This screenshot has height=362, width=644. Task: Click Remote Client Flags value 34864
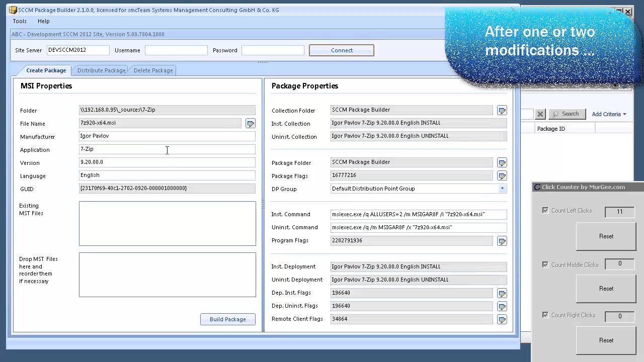[x=412, y=319]
